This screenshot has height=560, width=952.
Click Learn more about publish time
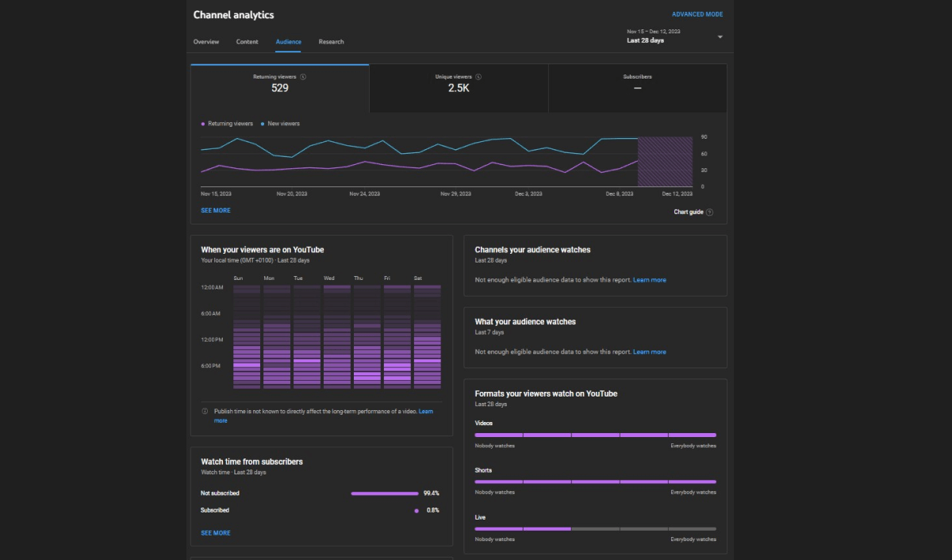click(x=426, y=411)
